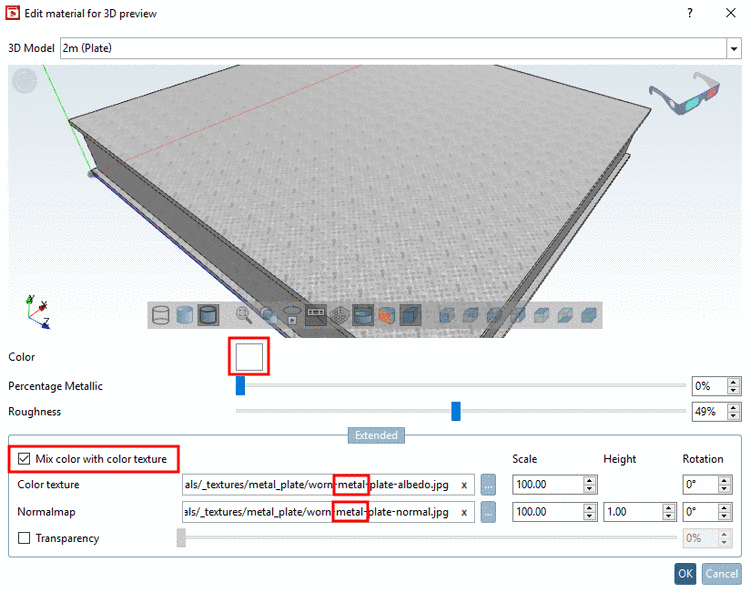This screenshot has height=593, width=750.
Task: Select shaded cylinder display without edges
Action: tap(185, 316)
